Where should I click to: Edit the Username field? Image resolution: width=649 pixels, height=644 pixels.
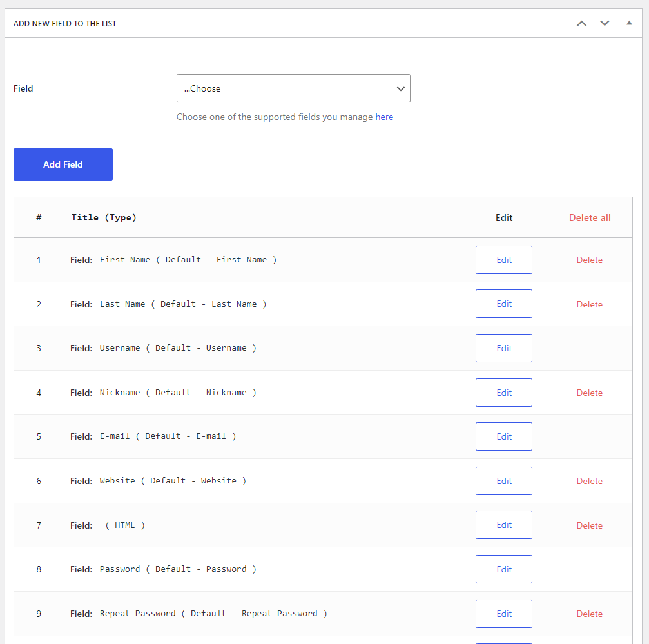coord(503,348)
